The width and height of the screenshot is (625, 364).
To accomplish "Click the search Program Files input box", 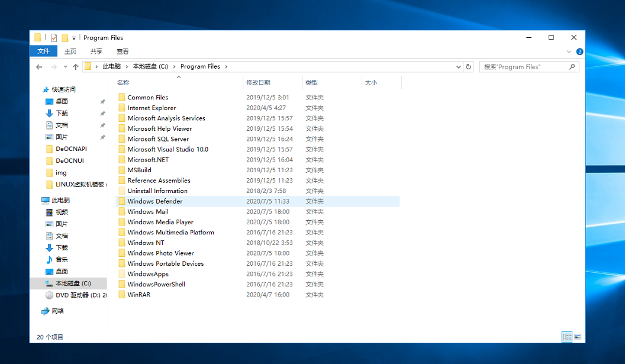I will click(x=524, y=67).
